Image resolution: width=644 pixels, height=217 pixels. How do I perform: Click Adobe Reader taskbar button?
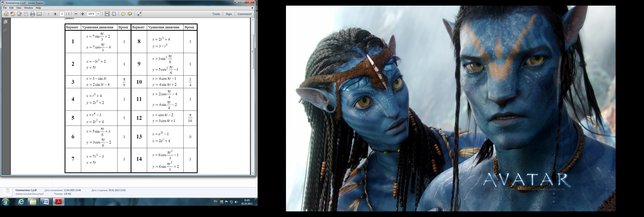click(x=59, y=202)
